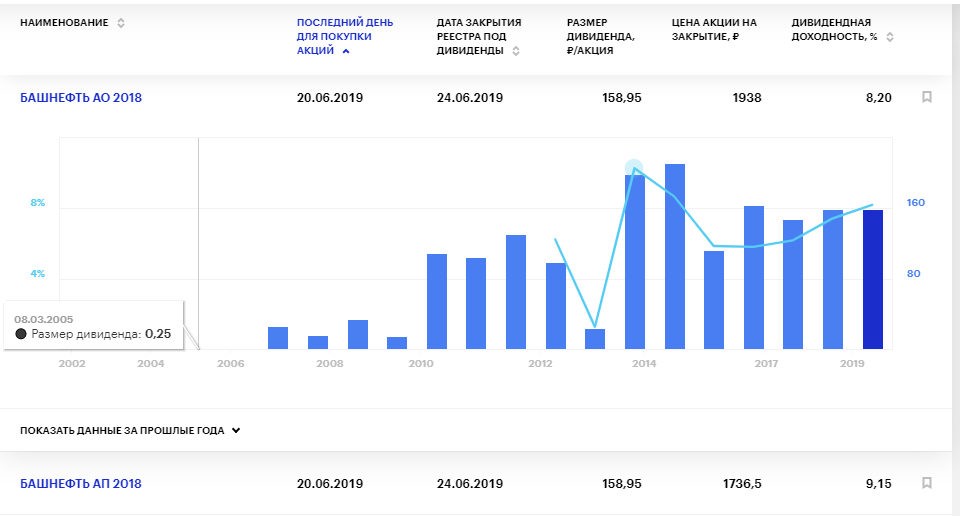This screenshot has height=516, width=960.
Task: Select the dark blue 2019 dividend bar
Action: point(873,280)
